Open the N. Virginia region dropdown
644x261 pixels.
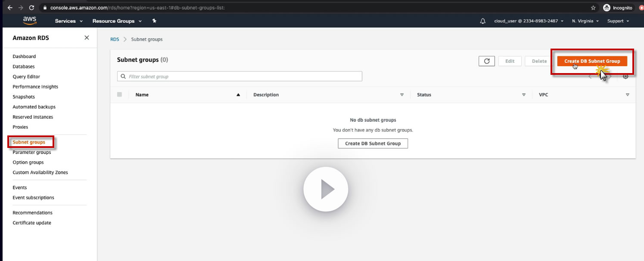(585, 21)
